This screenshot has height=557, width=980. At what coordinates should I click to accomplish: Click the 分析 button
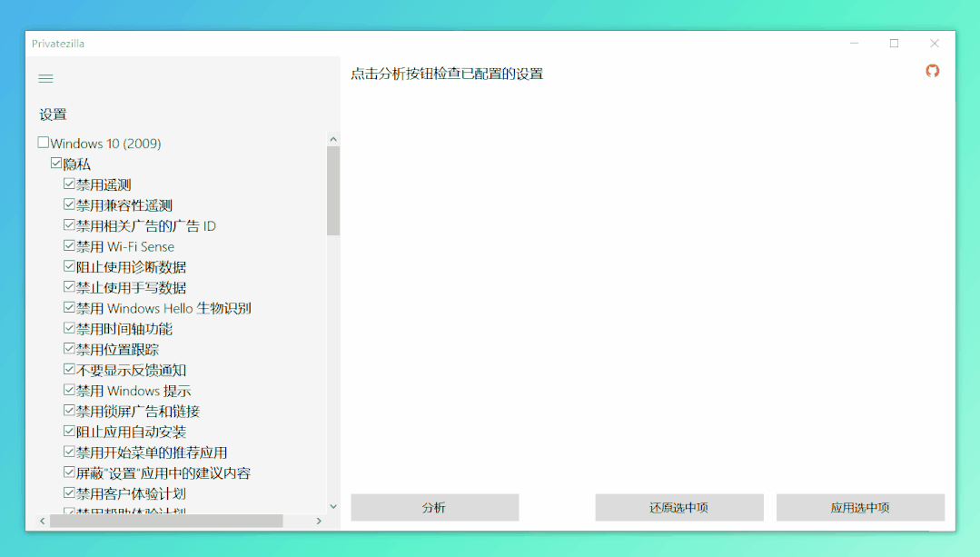click(x=434, y=508)
